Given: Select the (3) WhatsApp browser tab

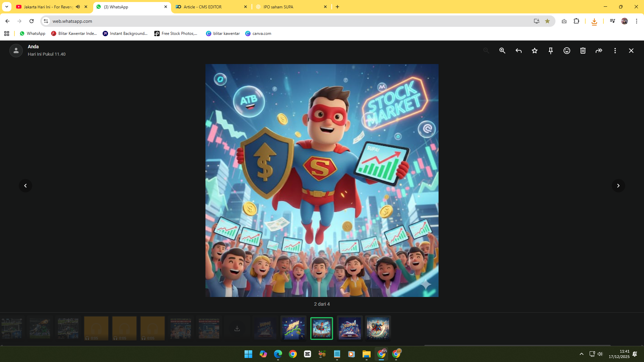Looking at the screenshot, I should (132, 7).
